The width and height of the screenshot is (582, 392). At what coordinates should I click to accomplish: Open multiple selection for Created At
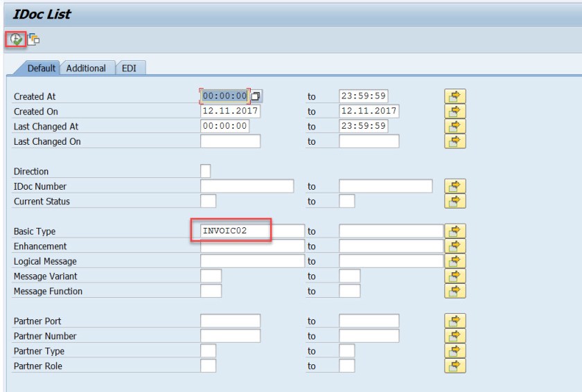click(x=455, y=96)
